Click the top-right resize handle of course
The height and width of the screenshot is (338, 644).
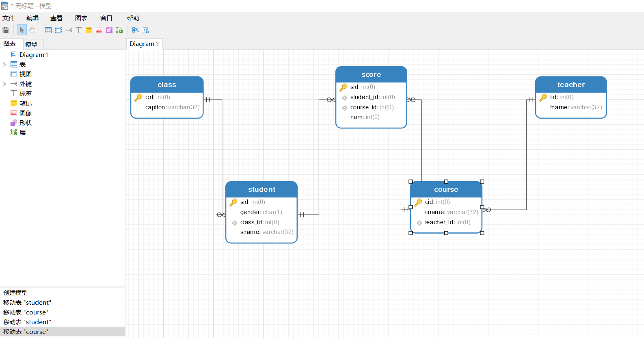tap(482, 182)
